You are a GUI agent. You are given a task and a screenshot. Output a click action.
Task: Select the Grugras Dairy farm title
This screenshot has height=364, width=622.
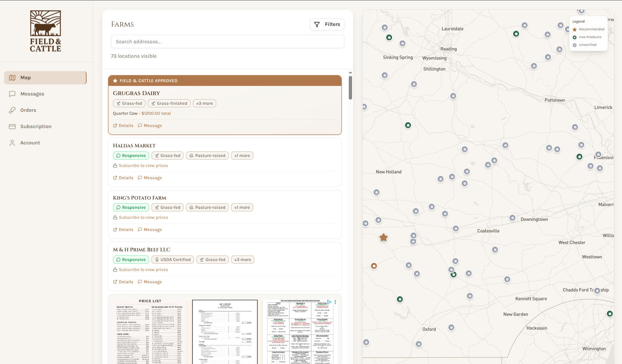click(137, 93)
